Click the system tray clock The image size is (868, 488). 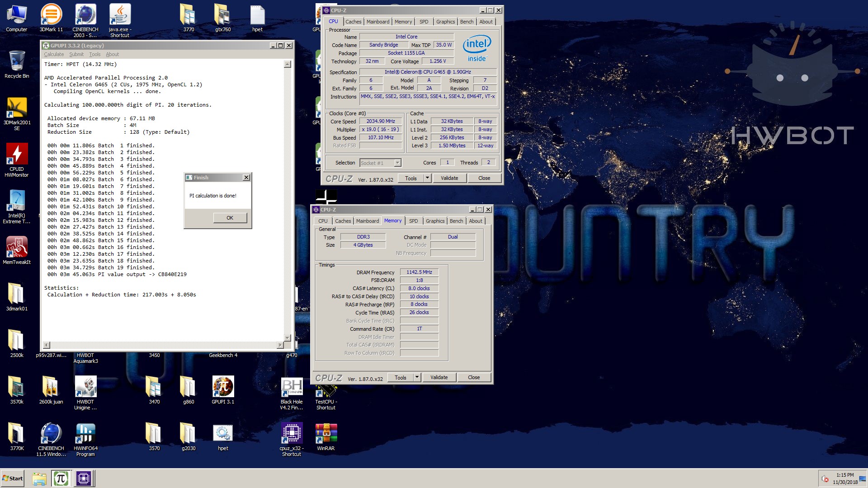(845, 479)
